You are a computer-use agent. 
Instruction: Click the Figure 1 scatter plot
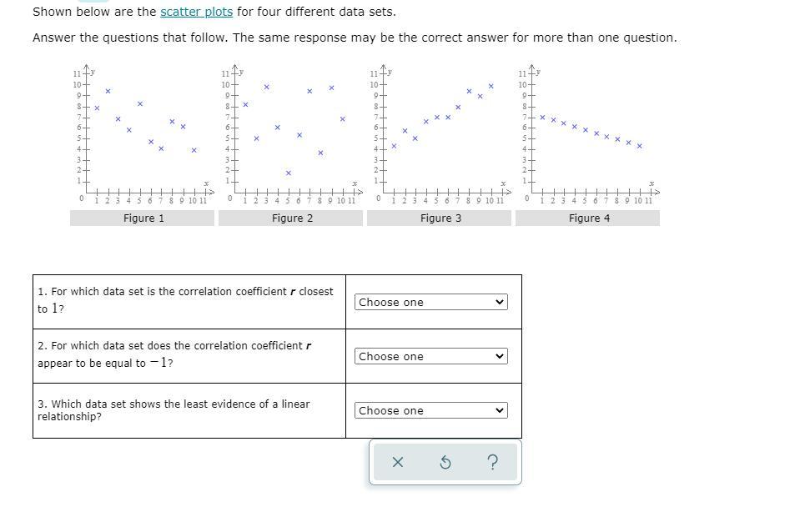[x=142, y=133]
